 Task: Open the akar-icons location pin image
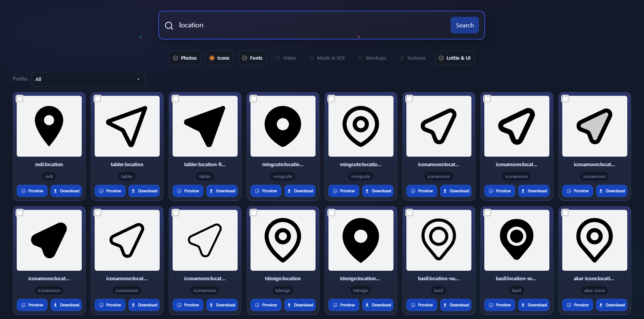[595, 240]
